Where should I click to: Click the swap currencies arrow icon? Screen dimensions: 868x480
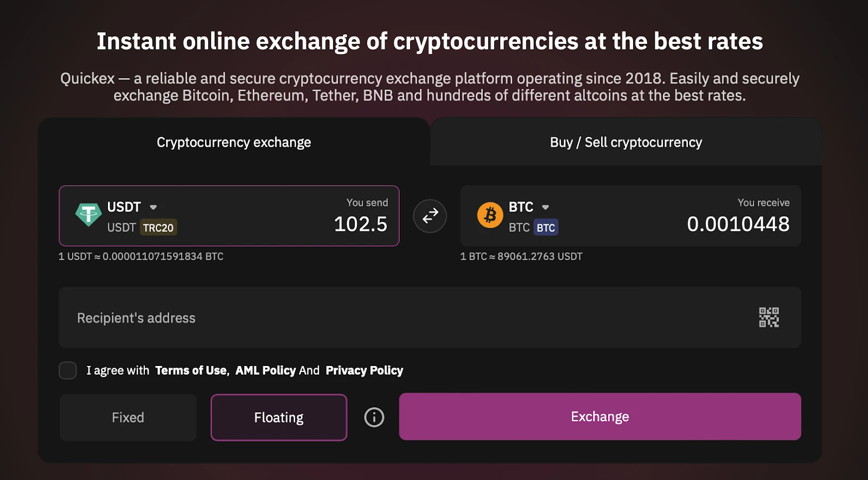pos(429,216)
